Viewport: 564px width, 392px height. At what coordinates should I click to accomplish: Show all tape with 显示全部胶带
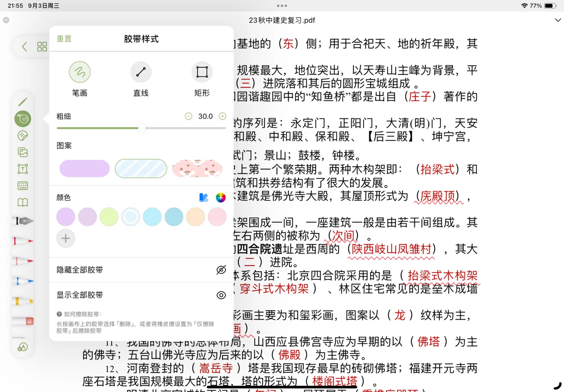click(x=141, y=295)
